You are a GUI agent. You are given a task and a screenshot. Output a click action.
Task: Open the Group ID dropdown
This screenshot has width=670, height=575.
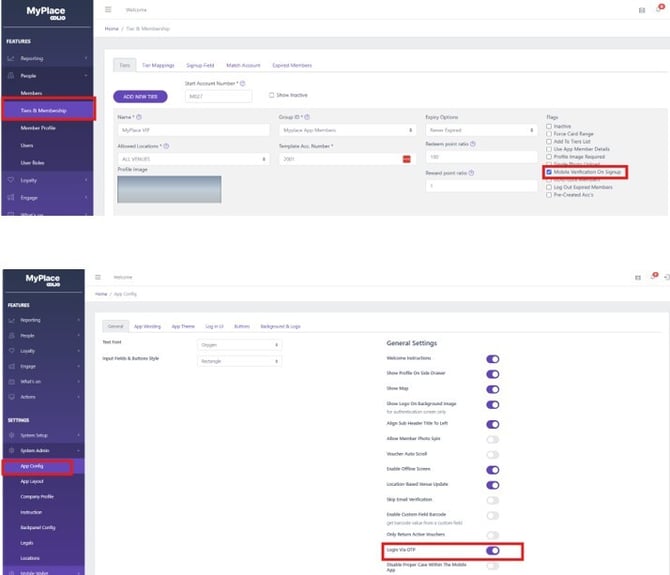[346, 130]
